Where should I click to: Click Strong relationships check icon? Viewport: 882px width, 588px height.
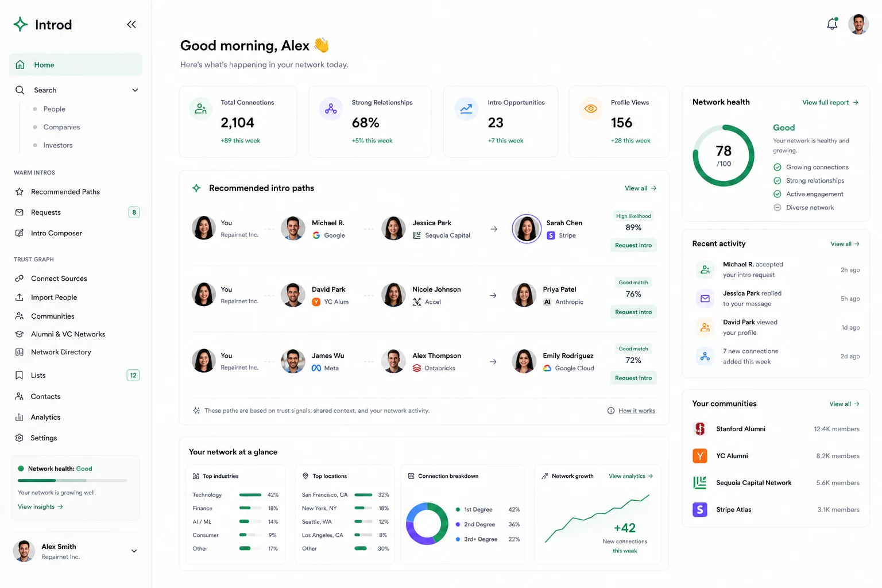click(777, 180)
